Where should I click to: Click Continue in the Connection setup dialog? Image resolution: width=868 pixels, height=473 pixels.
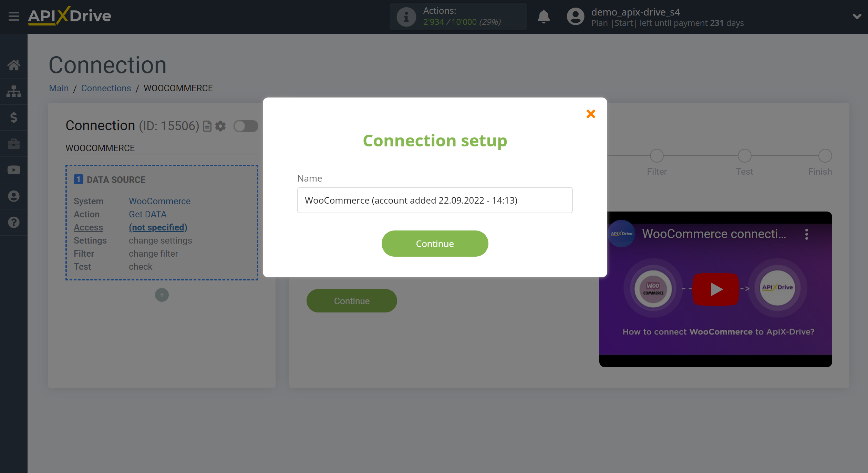[x=435, y=244]
